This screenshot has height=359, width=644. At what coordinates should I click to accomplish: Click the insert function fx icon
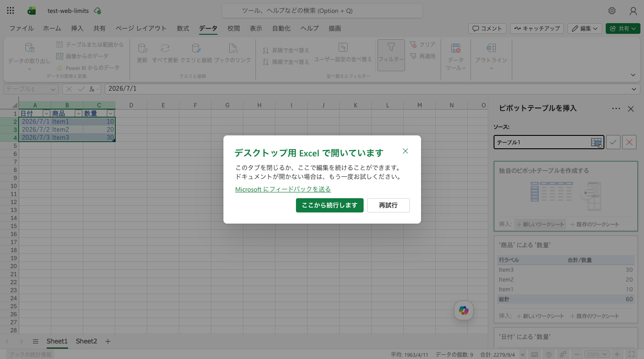pyautogui.click(x=93, y=89)
